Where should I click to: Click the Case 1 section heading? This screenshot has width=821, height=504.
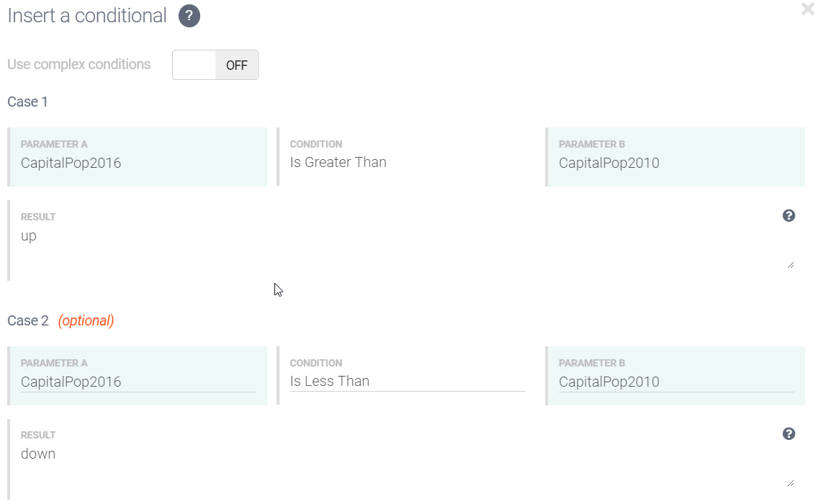(x=27, y=102)
